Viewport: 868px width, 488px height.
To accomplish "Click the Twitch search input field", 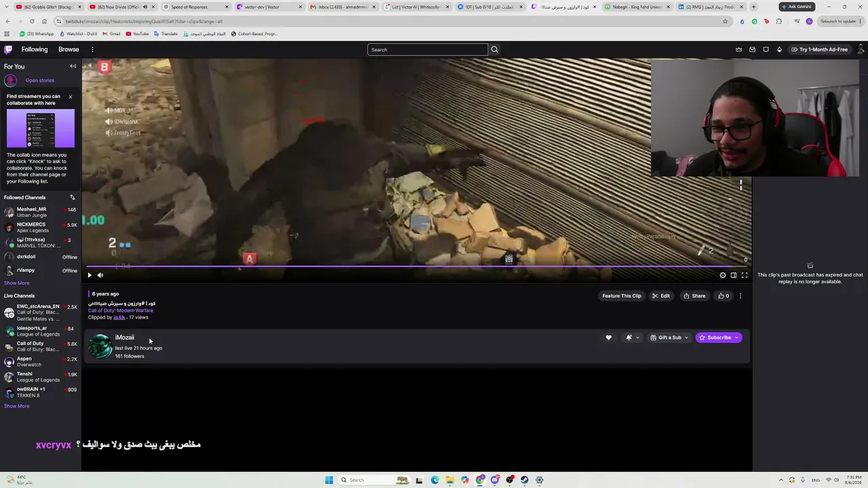I will [428, 49].
